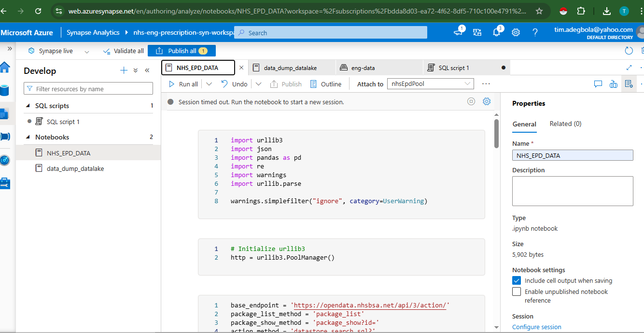The width and height of the screenshot is (644, 333).
Task: Click the add-to-pipeline icon
Action: 614,84
